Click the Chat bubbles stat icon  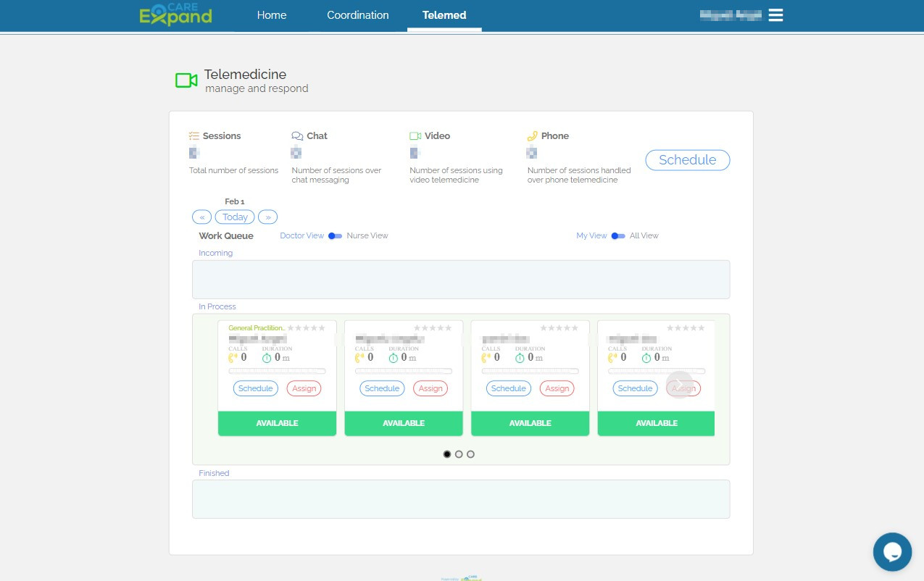(297, 136)
